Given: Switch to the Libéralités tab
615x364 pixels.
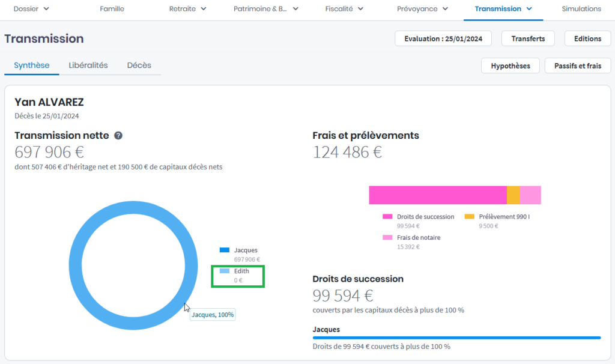Looking at the screenshot, I should tap(88, 65).
